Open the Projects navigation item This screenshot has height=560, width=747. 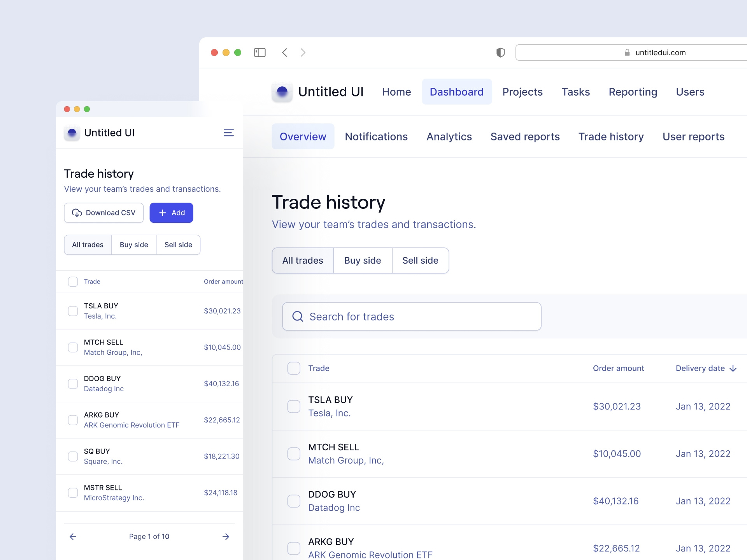523,92
